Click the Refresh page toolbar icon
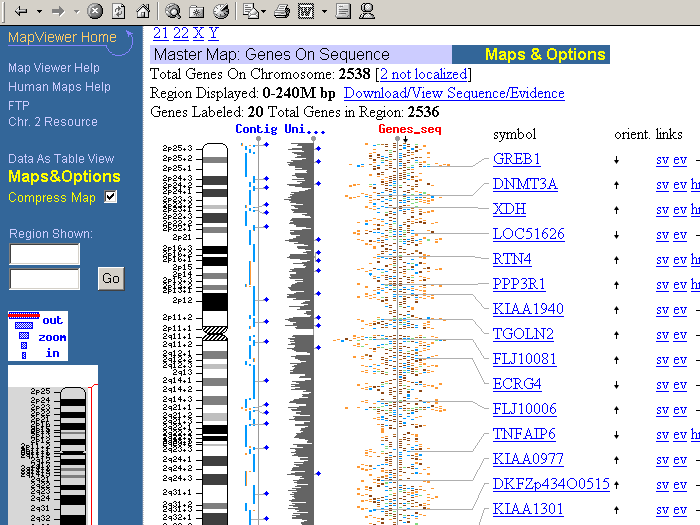The height and width of the screenshot is (525, 700). tap(119, 11)
